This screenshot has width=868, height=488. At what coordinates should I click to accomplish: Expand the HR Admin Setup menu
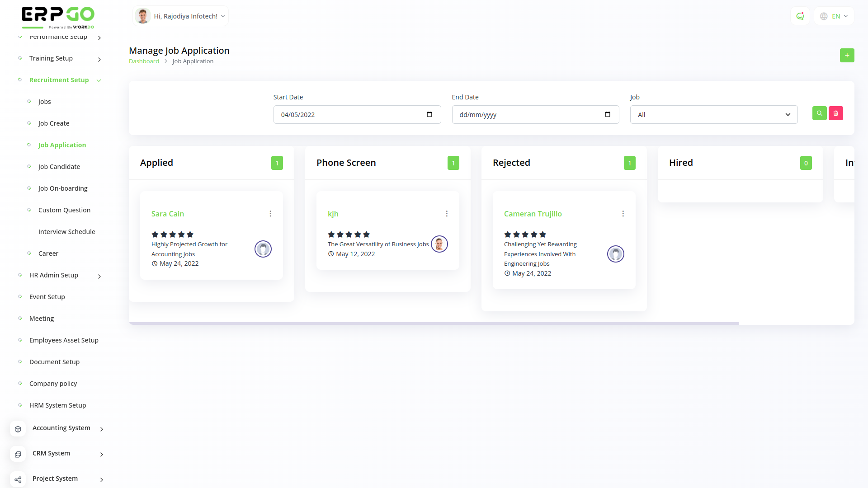(53, 275)
